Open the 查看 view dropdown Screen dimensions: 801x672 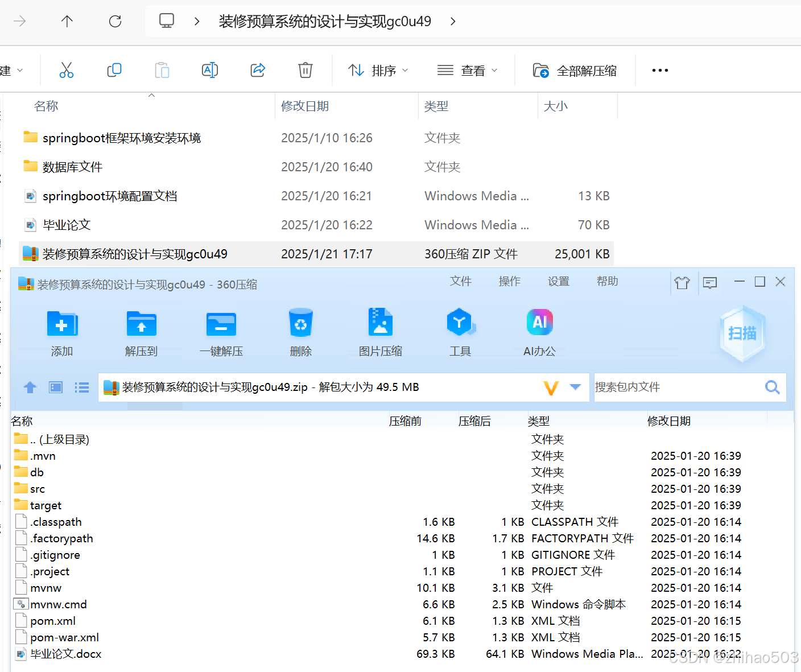tap(468, 71)
